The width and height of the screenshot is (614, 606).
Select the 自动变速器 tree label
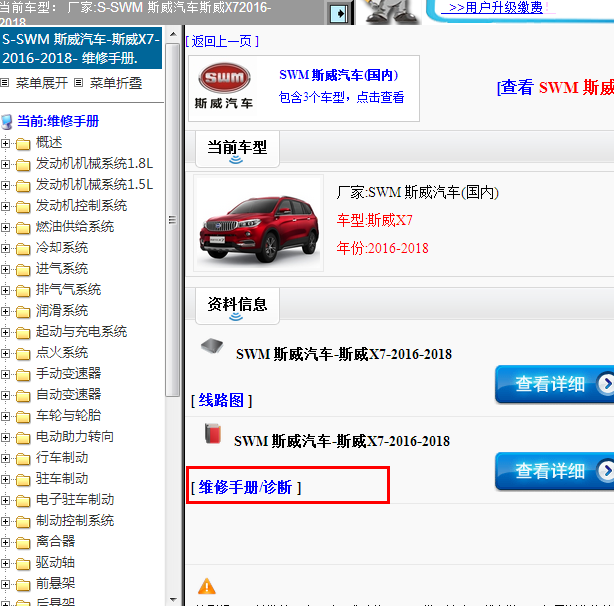click(x=69, y=394)
